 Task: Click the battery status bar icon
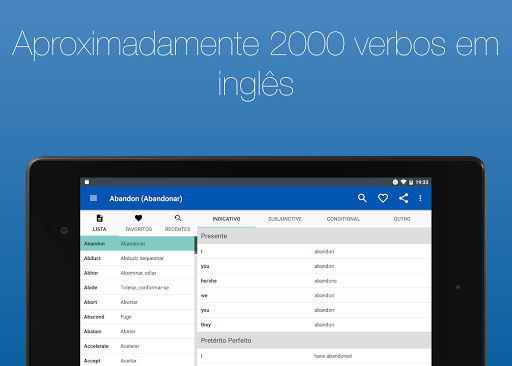click(x=411, y=182)
